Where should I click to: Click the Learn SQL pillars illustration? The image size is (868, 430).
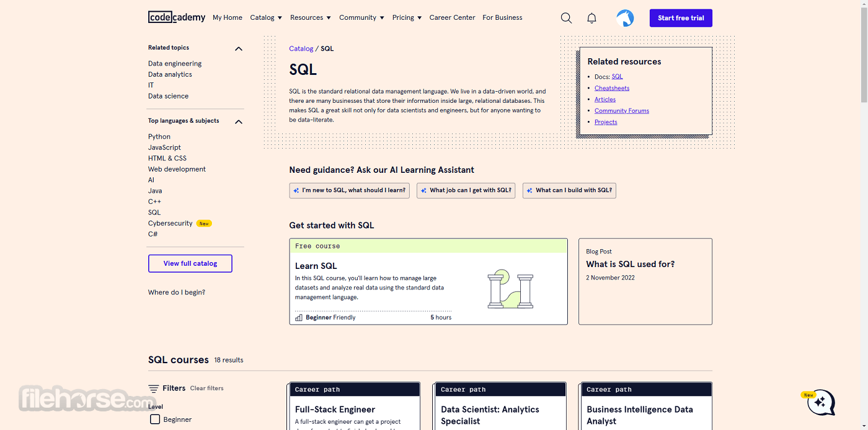[x=510, y=289]
